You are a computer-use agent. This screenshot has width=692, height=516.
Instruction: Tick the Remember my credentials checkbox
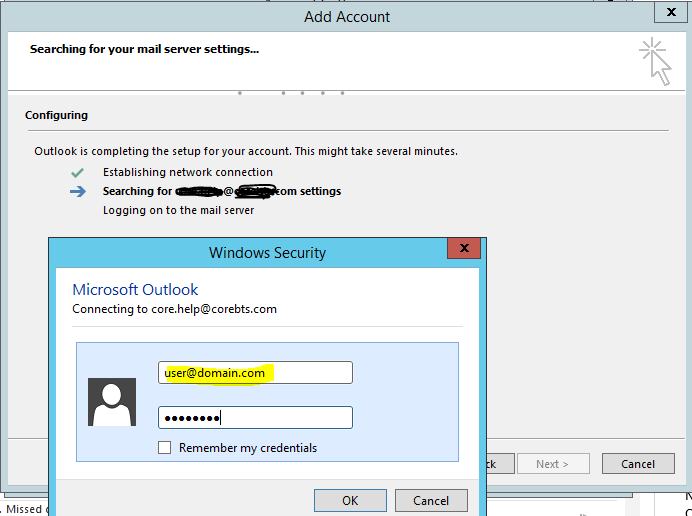pyautogui.click(x=165, y=448)
